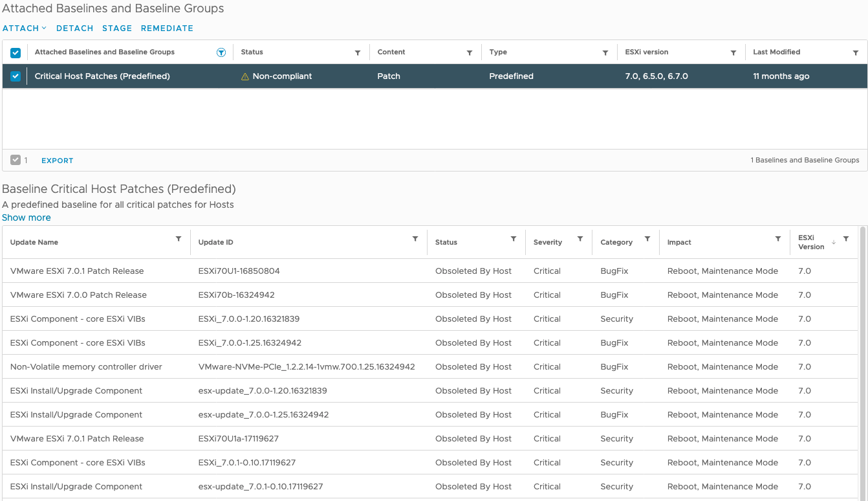Click the Non-compliant status text

tap(283, 76)
